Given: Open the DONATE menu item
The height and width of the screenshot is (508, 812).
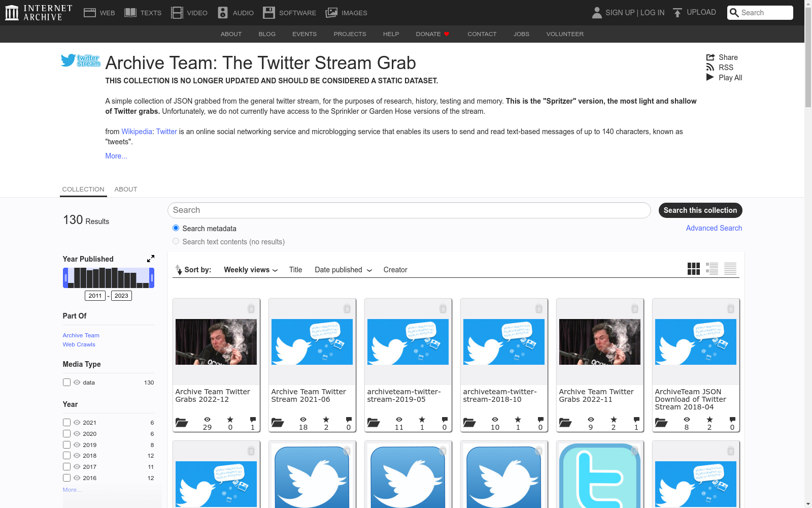Looking at the screenshot, I should tap(432, 34).
